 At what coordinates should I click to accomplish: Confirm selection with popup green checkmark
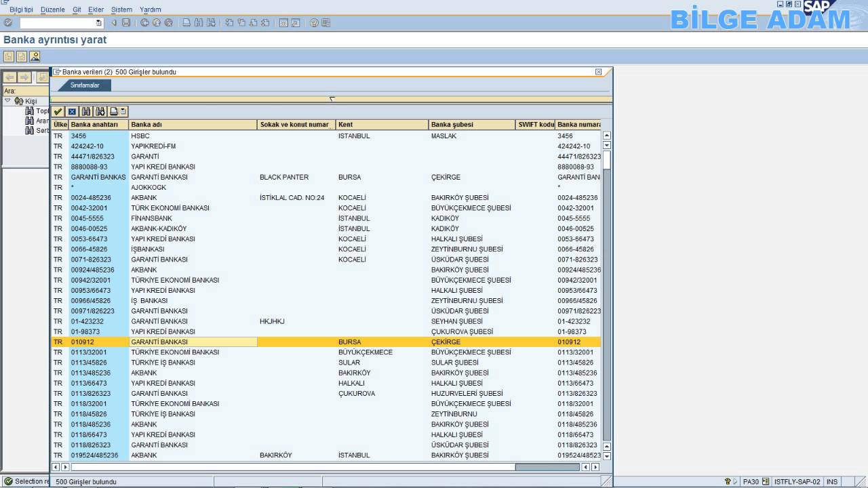tap(58, 112)
